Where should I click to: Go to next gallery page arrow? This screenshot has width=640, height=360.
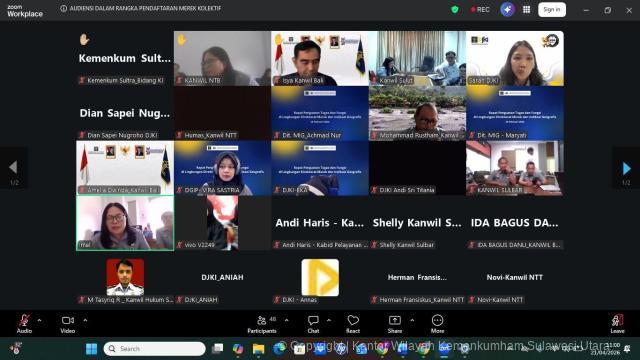(627, 168)
